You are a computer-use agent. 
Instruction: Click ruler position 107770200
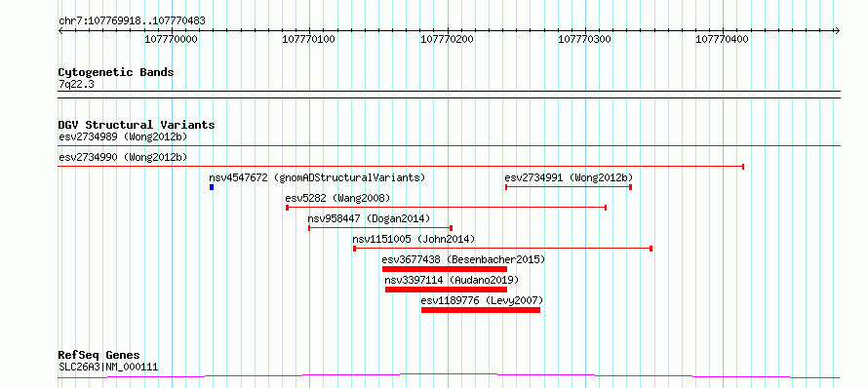(448, 39)
